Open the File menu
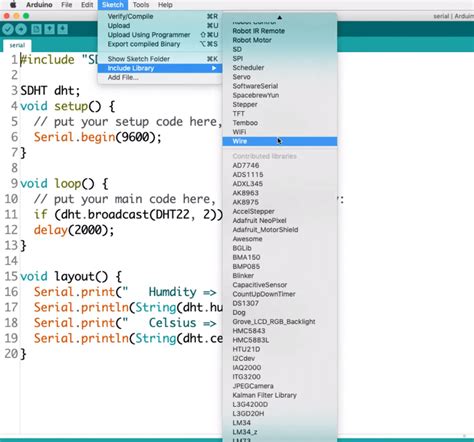 tap(67, 5)
